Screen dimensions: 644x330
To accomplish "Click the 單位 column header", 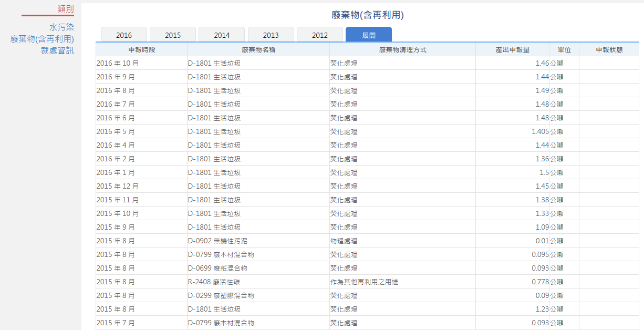I will (564, 49).
